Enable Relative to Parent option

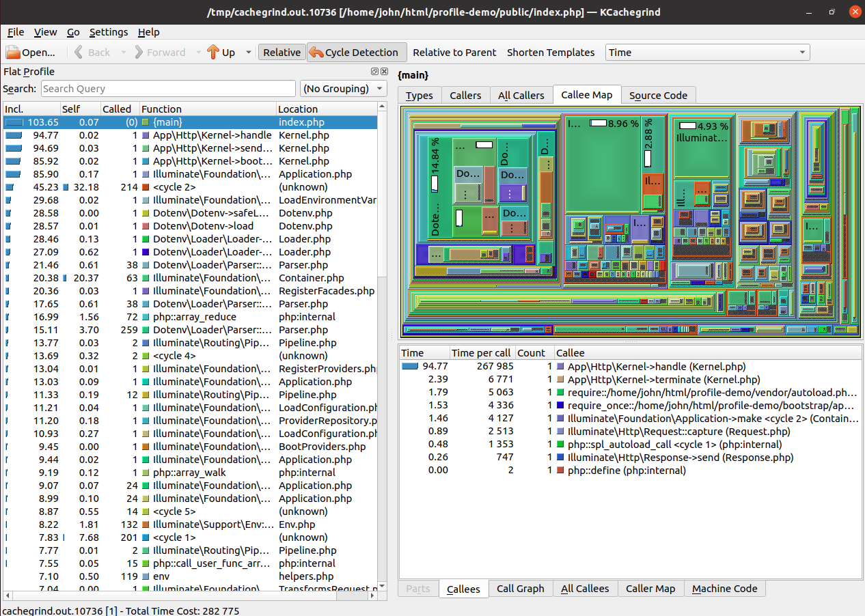coord(454,53)
